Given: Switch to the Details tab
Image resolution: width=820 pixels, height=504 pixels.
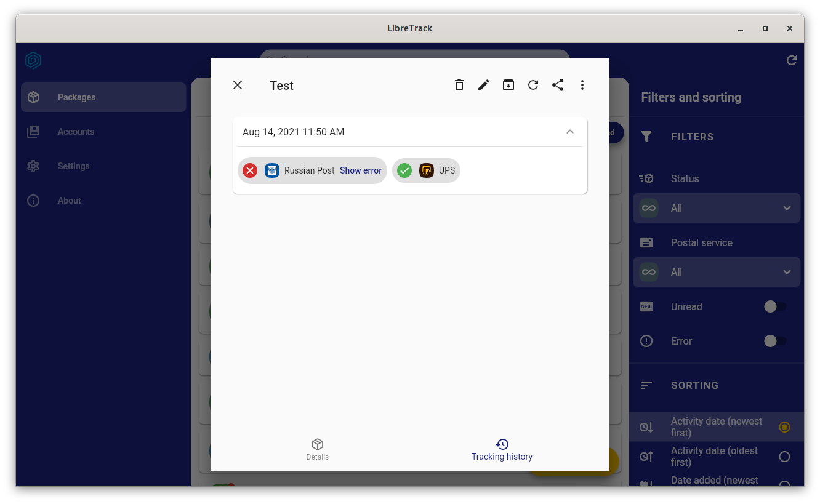Looking at the screenshot, I should click(x=318, y=450).
